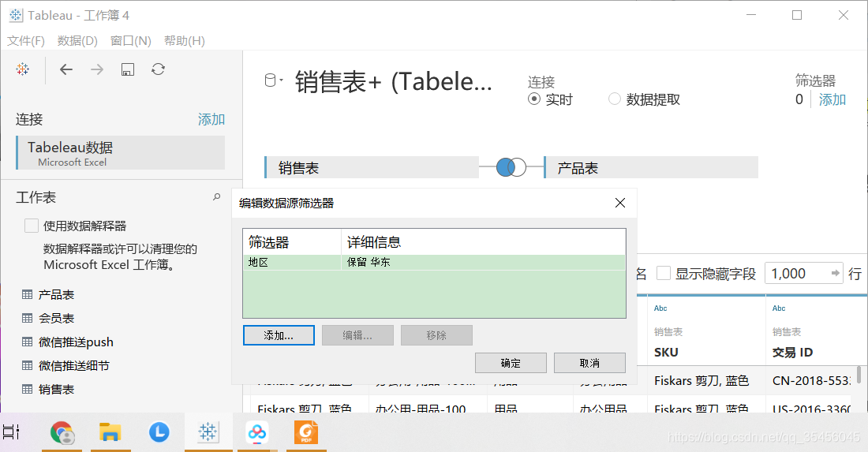Click the 产品表 table in join canvas
Screen dimensions: 868x452
pos(651,168)
